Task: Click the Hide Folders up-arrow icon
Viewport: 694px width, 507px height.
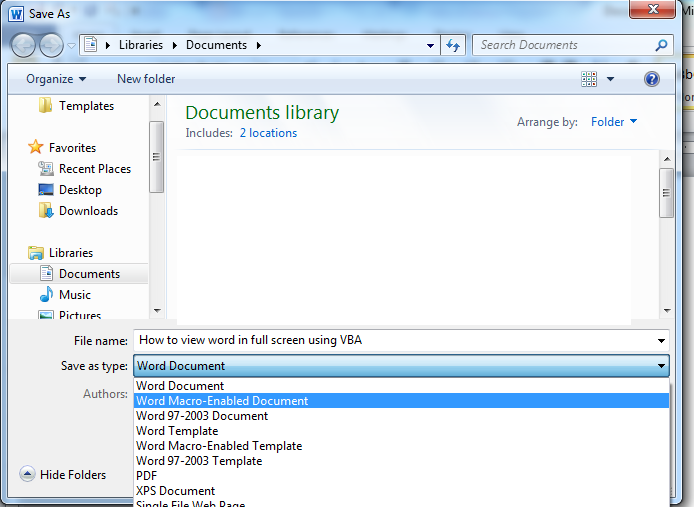Action: (x=27, y=474)
